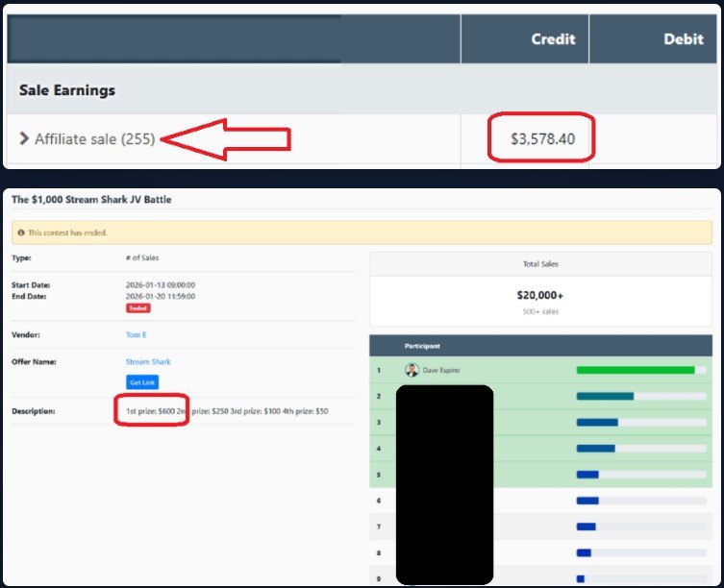
Task: Click the progress bar for rank 8
Action: click(584, 552)
